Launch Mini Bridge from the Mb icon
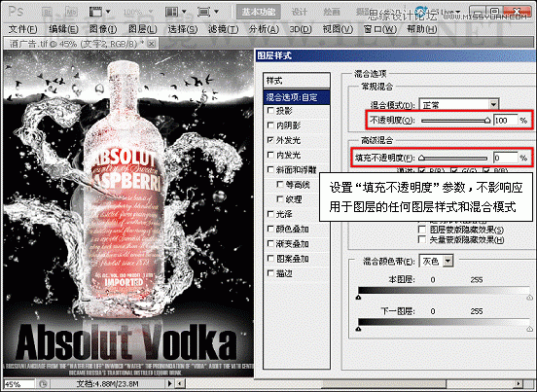The height and width of the screenshot is (392, 537). [72, 12]
